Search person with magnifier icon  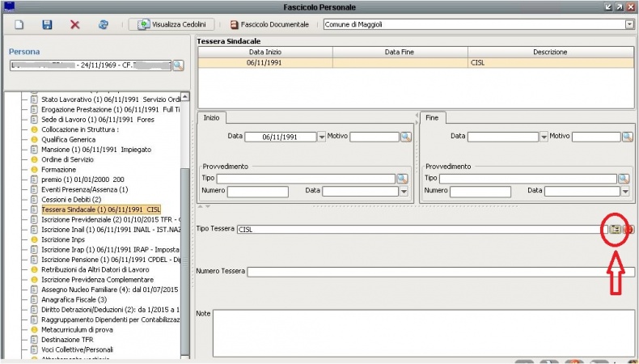click(178, 66)
